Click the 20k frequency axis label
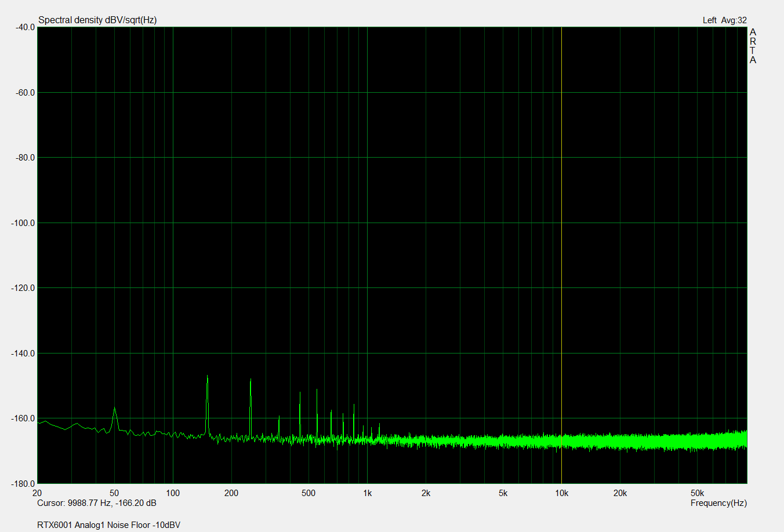This screenshot has height=532, width=784. (620, 493)
